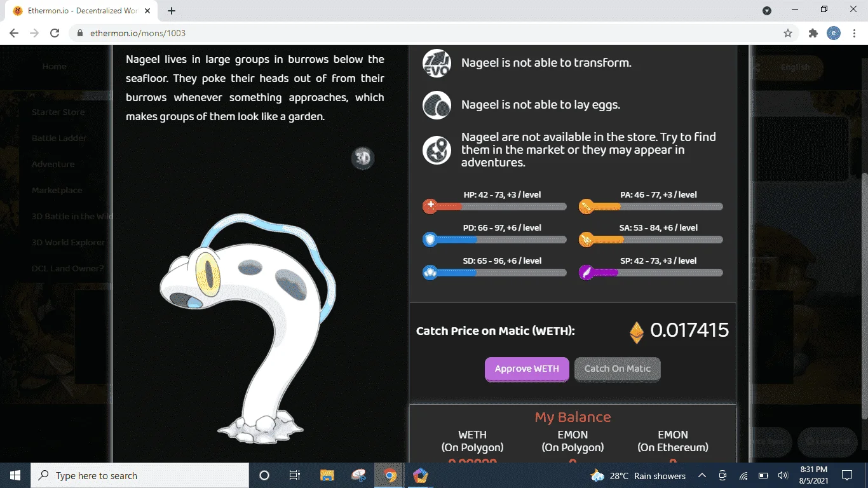This screenshot has width=868, height=488.
Task: Click the SD special defense stat icon
Action: (x=430, y=273)
